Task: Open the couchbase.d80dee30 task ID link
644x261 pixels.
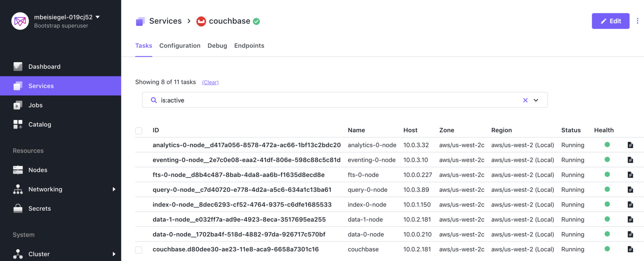Action: [235, 249]
